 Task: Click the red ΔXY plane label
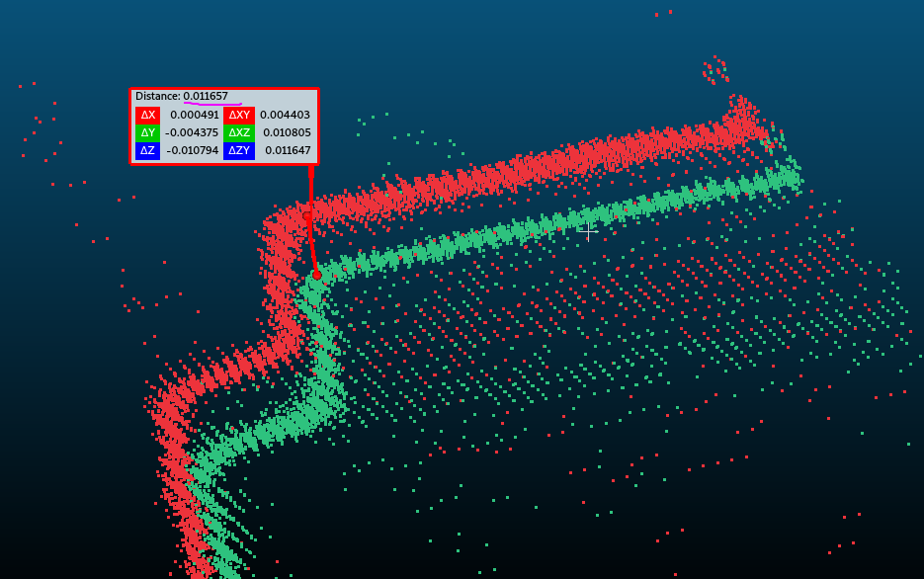(x=239, y=115)
